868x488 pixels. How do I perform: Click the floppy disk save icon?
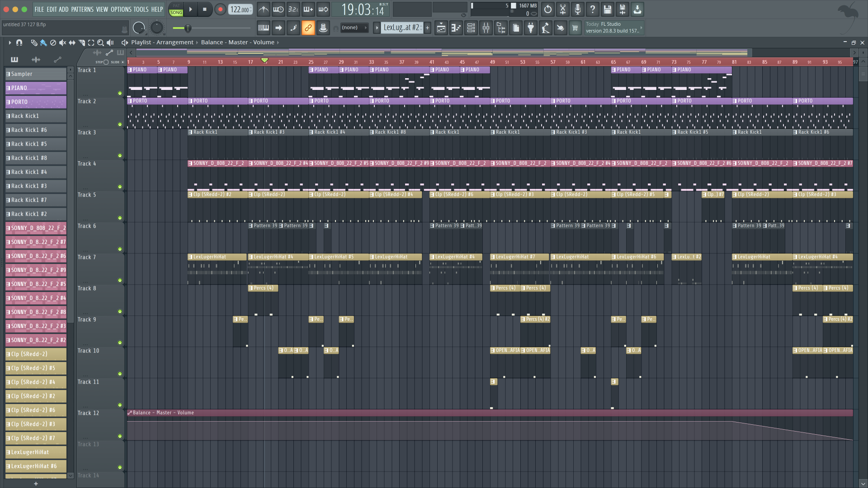(x=608, y=9)
